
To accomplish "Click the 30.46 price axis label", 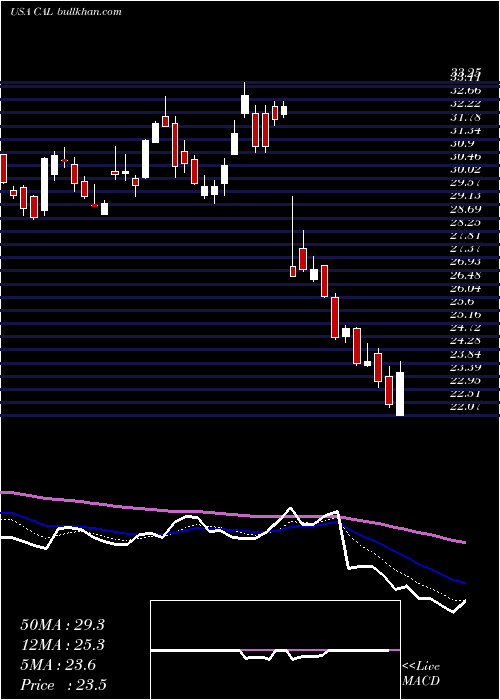I will [466, 157].
